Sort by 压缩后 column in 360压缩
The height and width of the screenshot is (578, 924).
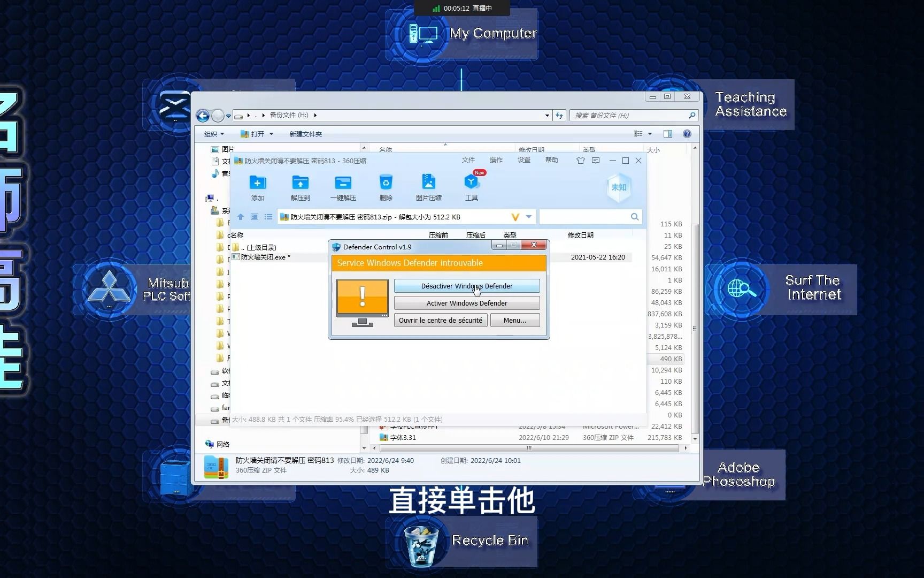click(476, 235)
